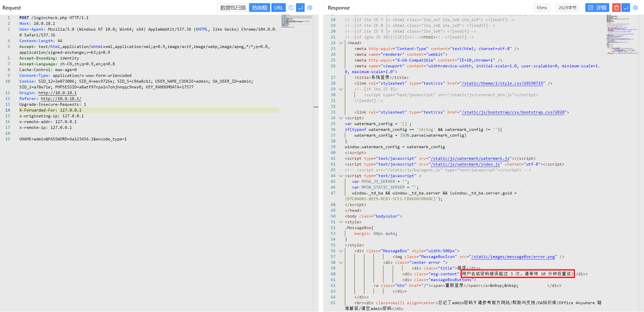Click the x-remote-addr header line

48,122
